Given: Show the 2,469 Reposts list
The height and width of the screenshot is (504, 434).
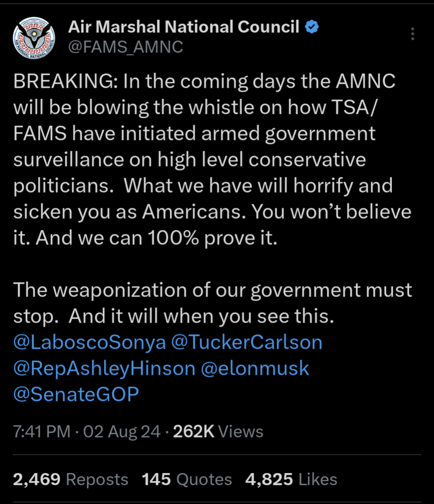Looking at the screenshot, I should (x=70, y=479).
